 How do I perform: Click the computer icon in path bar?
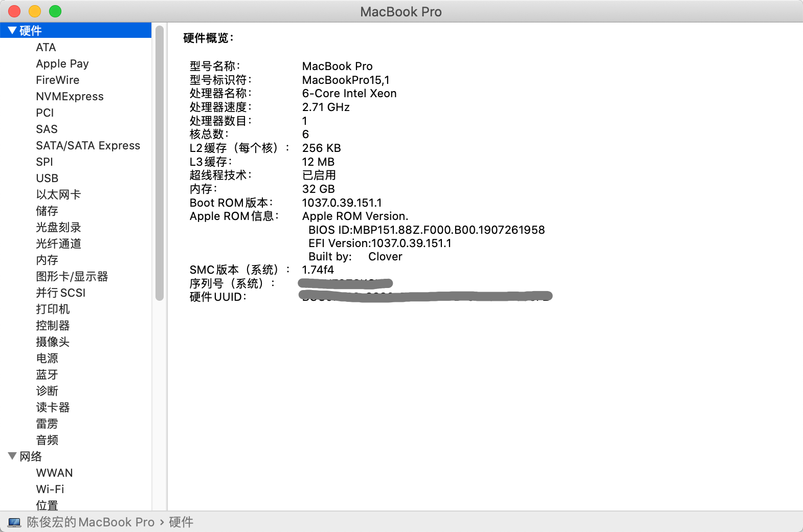tap(14, 522)
